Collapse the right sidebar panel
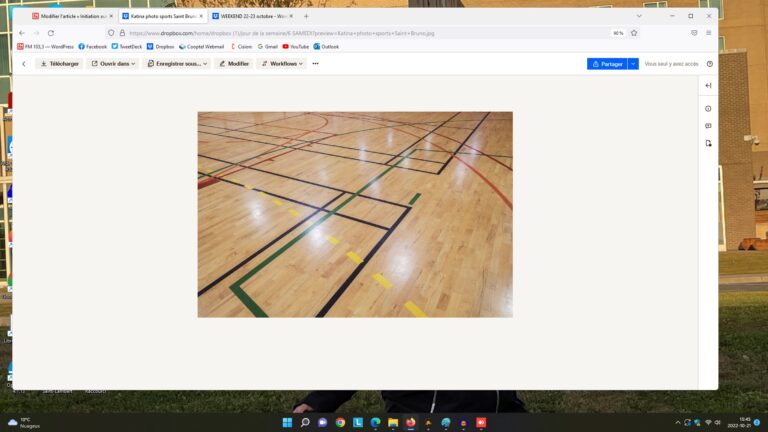Image resolution: width=768 pixels, height=432 pixels. coord(708,86)
